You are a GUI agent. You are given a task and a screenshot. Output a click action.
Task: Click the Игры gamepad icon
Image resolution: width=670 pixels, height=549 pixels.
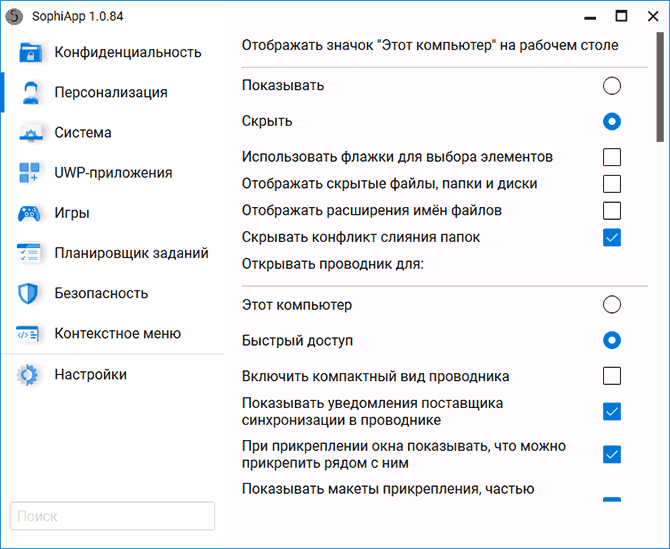tap(29, 213)
